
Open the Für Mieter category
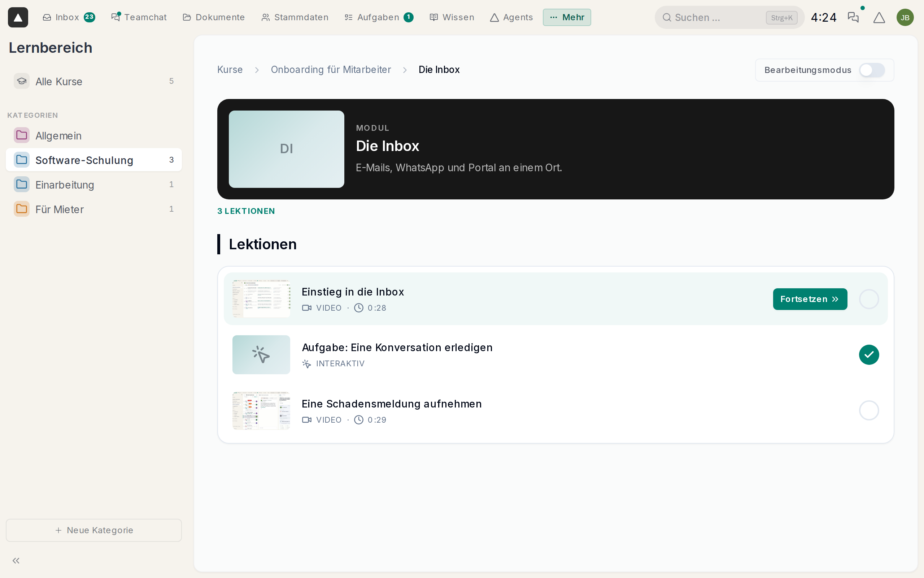pyautogui.click(x=93, y=209)
